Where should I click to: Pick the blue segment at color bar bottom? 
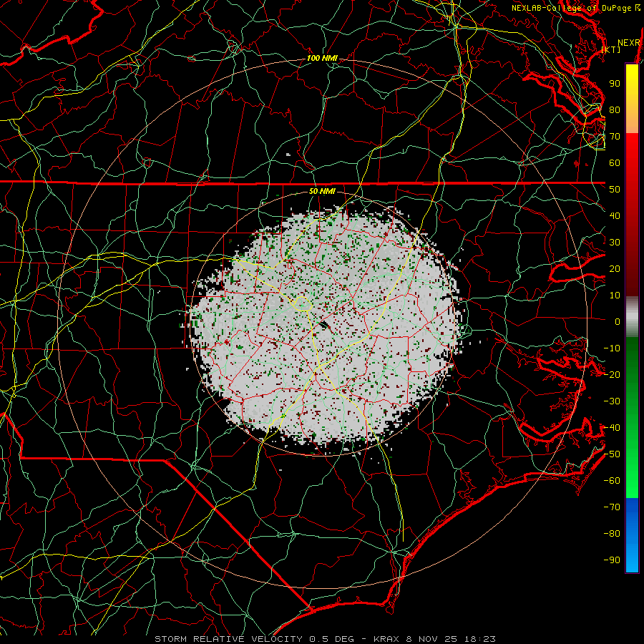click(632, 535)
